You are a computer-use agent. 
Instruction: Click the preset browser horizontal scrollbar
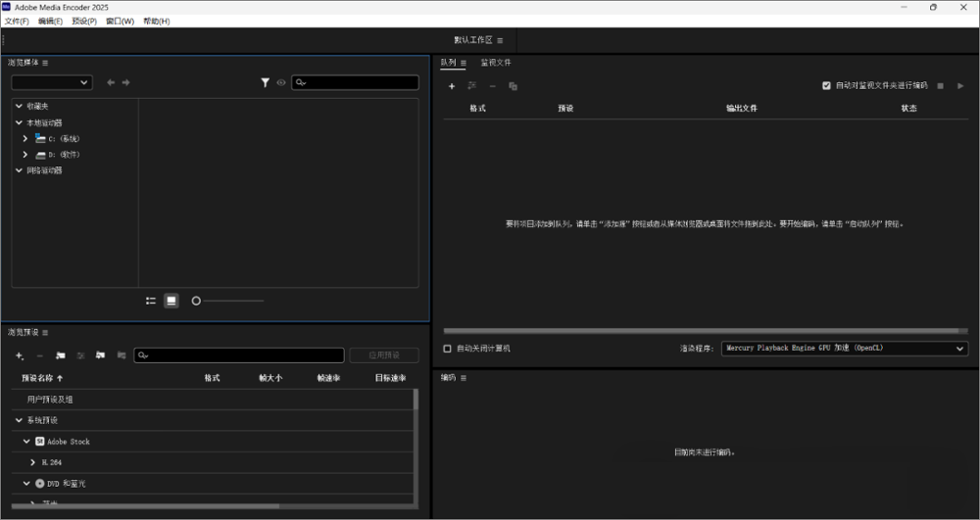click(145, 506)
